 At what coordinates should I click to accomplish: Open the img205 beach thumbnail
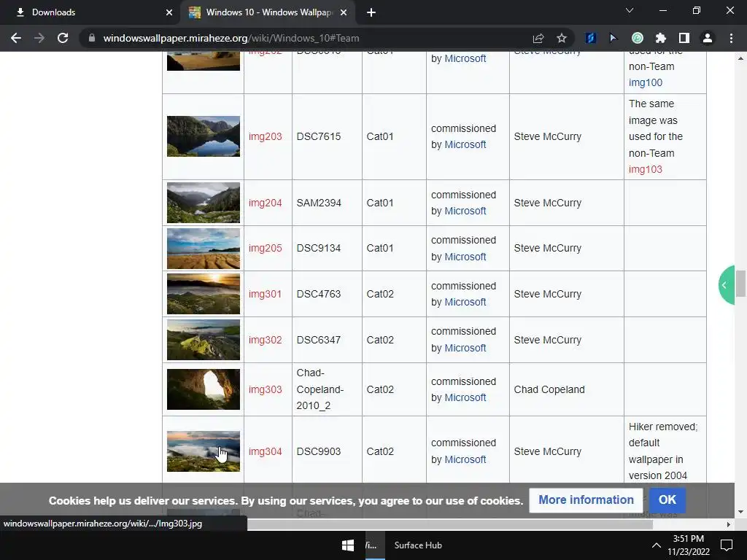point(204,249)
